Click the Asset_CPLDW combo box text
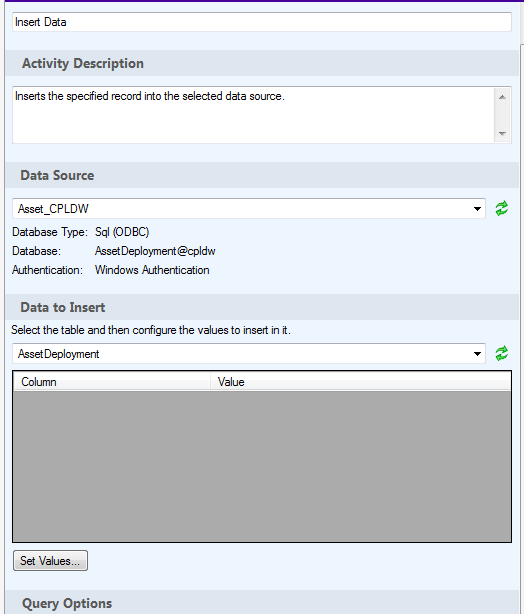Image resolution: width=524 pixels, height=614 pixels. click(x=53, y=209)
